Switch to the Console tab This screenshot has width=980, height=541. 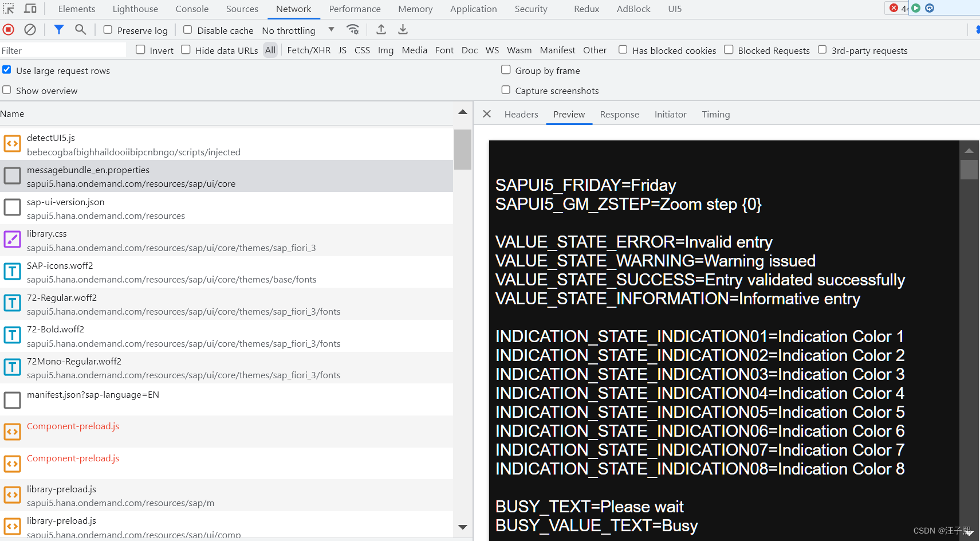pos(192,9)
